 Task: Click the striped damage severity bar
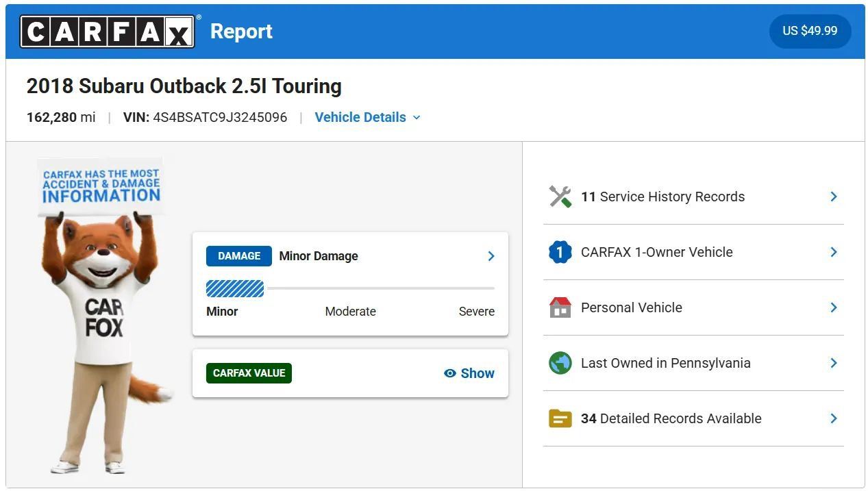click(x=235, y=289)
